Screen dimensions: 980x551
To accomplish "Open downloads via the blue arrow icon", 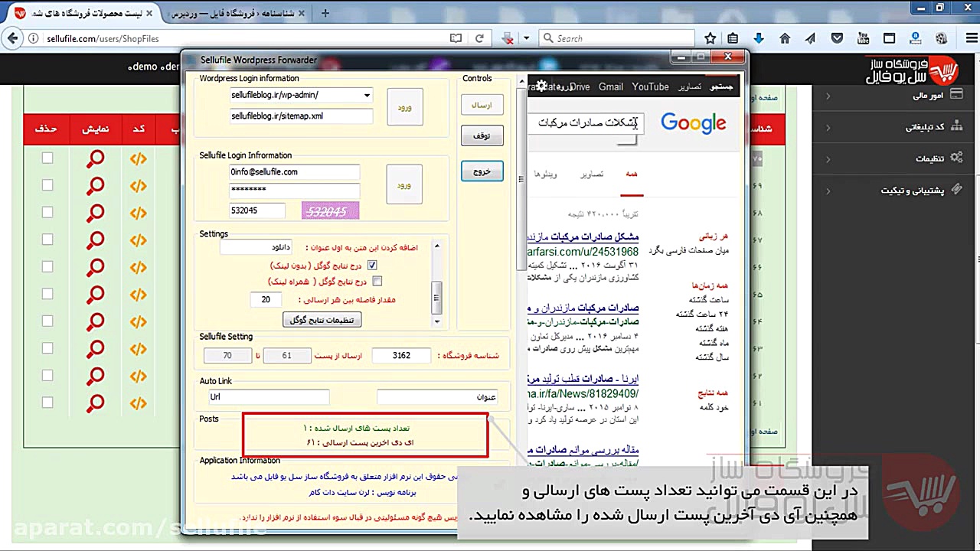I will coord(758,37).
